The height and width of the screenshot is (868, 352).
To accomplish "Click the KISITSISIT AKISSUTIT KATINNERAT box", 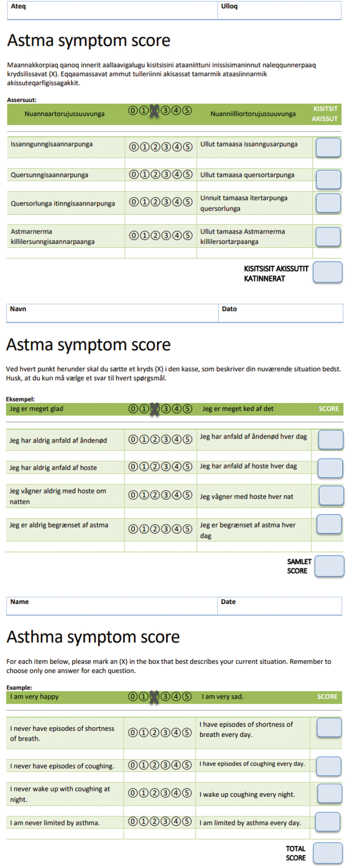I will [327, 272].
